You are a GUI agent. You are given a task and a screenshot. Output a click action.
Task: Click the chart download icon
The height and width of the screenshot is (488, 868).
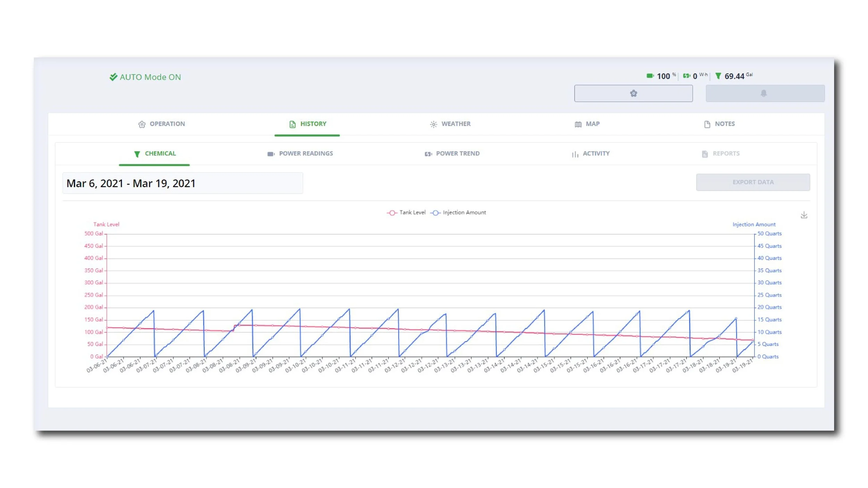coord(804,215)
